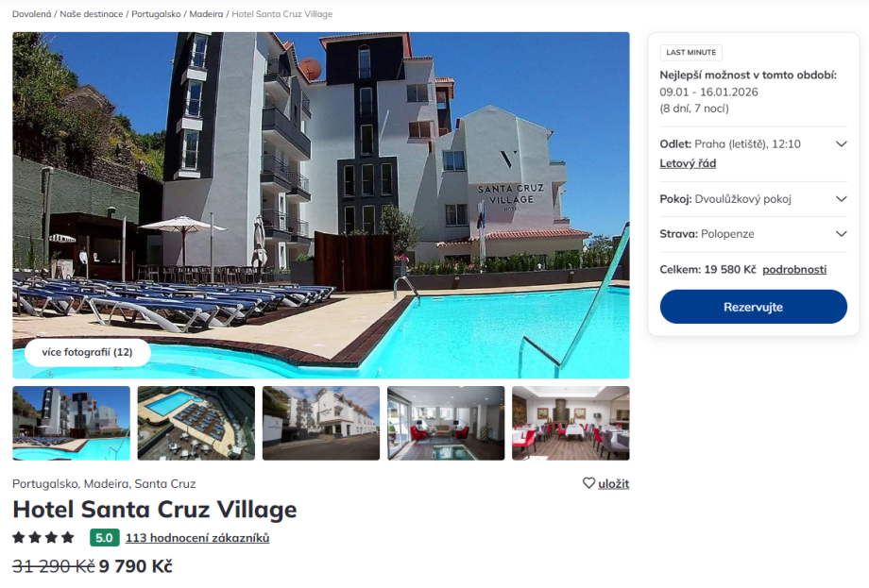Open price podrobnosti link
This screenshot has height=588, width=869.
(794, 270)
